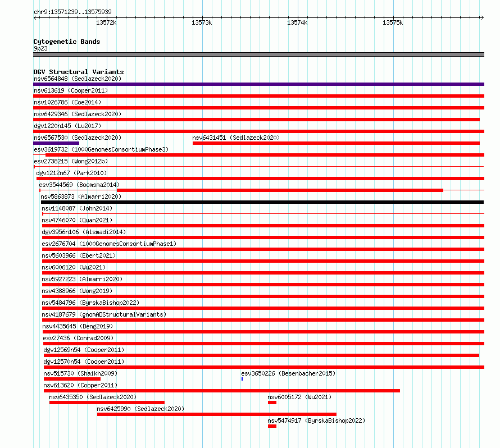Click the red nsv6435350 variant bar
500x448 pixels.
point(107,403)
